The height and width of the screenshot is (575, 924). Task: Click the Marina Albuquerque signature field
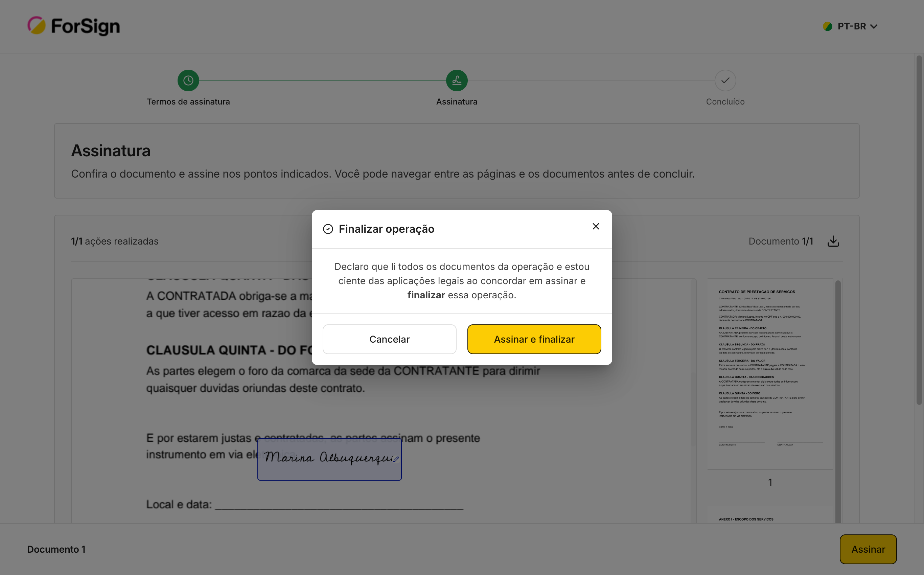point(329,459)
